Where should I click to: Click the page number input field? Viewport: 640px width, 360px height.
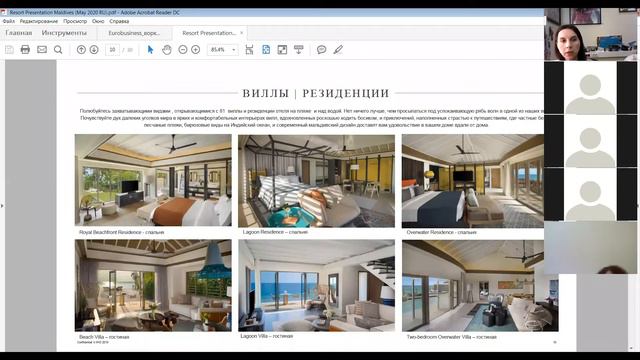[x=112, y=50]
